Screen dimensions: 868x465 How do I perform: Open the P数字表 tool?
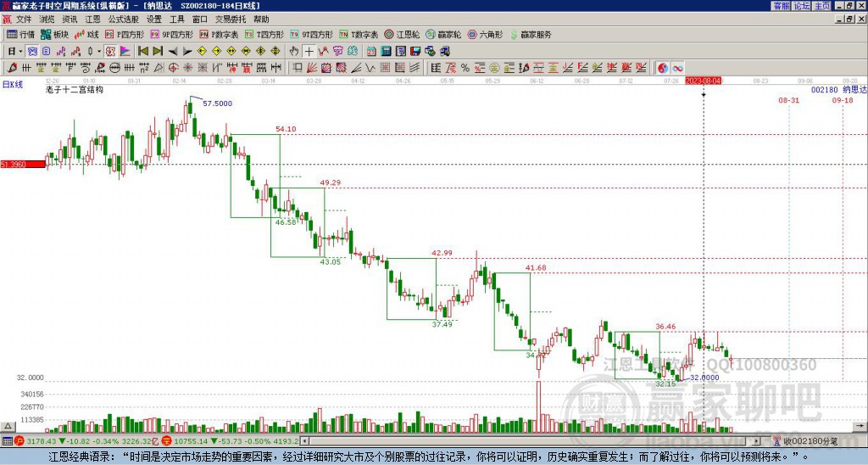(x=220, y=34)
